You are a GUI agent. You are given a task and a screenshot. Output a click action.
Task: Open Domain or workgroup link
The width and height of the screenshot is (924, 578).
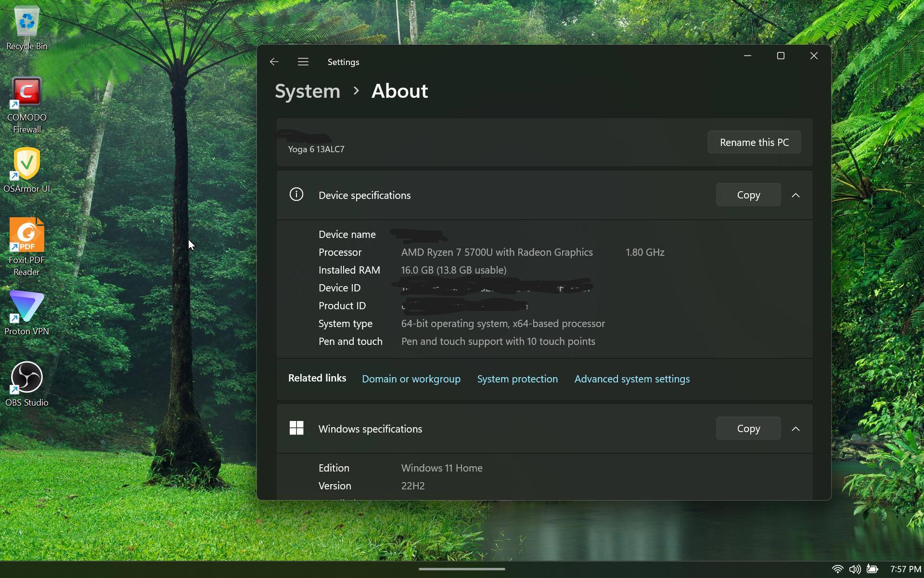click(411, 379)
